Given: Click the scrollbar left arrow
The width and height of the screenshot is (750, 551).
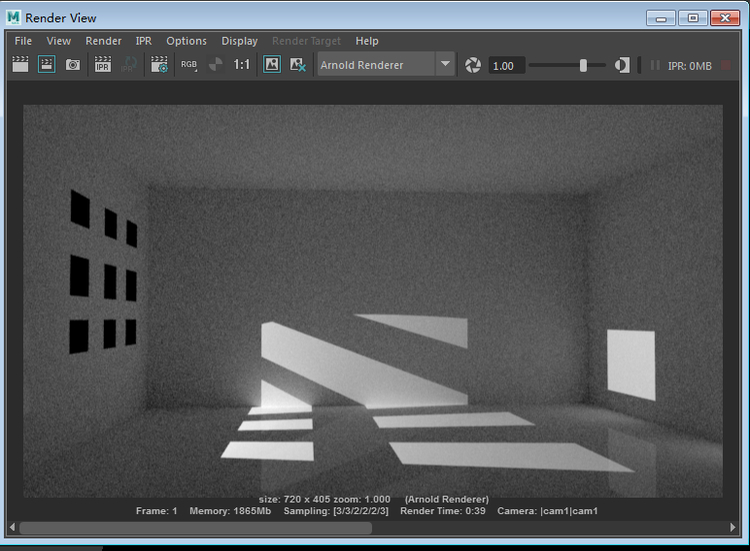Looking at the screenshot, I should pyautogui.click(x=12, y=527).
